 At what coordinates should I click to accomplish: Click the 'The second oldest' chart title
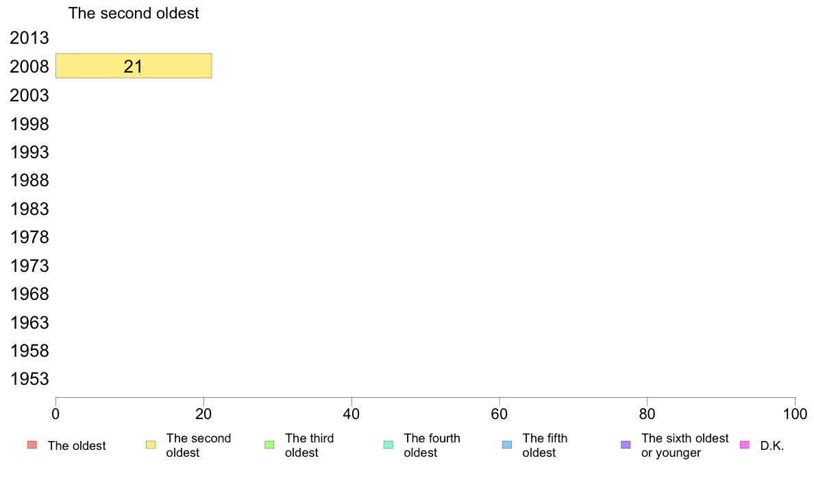pos(134,13)
